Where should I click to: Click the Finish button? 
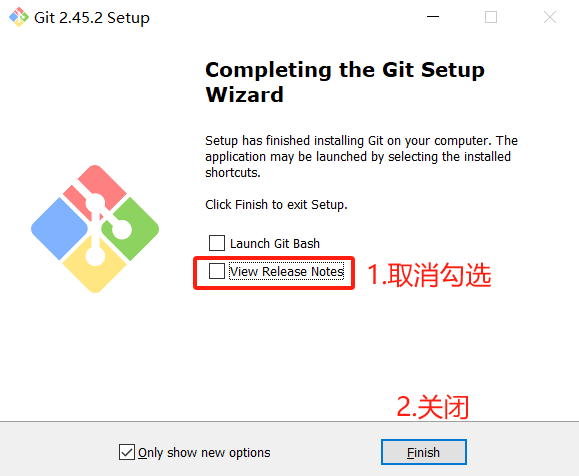pos(424,452)
